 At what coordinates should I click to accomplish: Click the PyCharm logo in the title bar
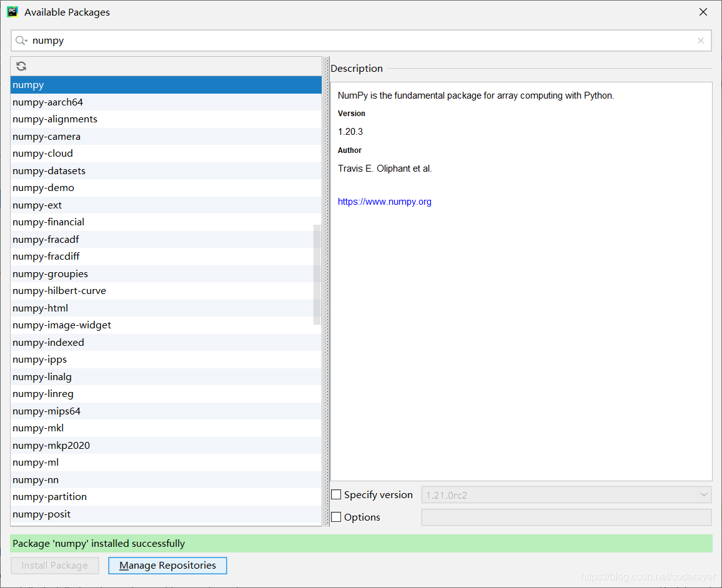click(12, 11)
